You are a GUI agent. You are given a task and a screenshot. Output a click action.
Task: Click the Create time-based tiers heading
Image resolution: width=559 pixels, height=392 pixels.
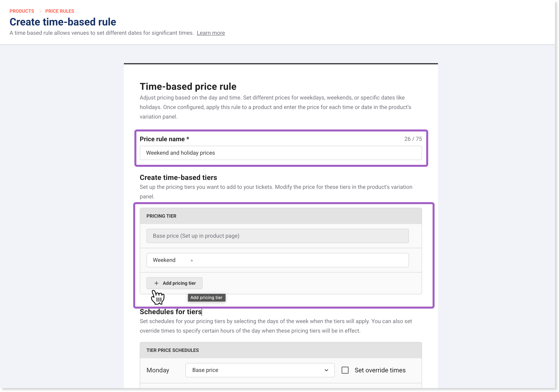click(x=178, y=177)
